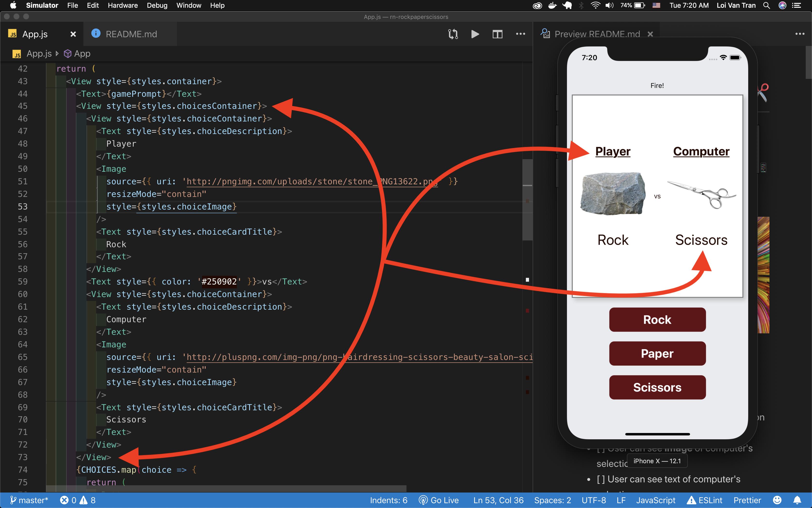Click the Computer heading in simulator

click(x=701, y=151)
